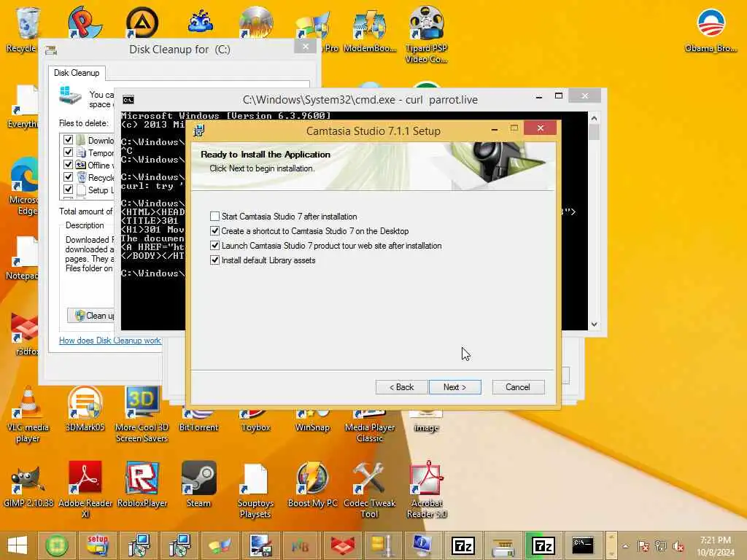The image size is (747, 560).
Task: Click the muted volume tray icon
Action: click(678, 546)
